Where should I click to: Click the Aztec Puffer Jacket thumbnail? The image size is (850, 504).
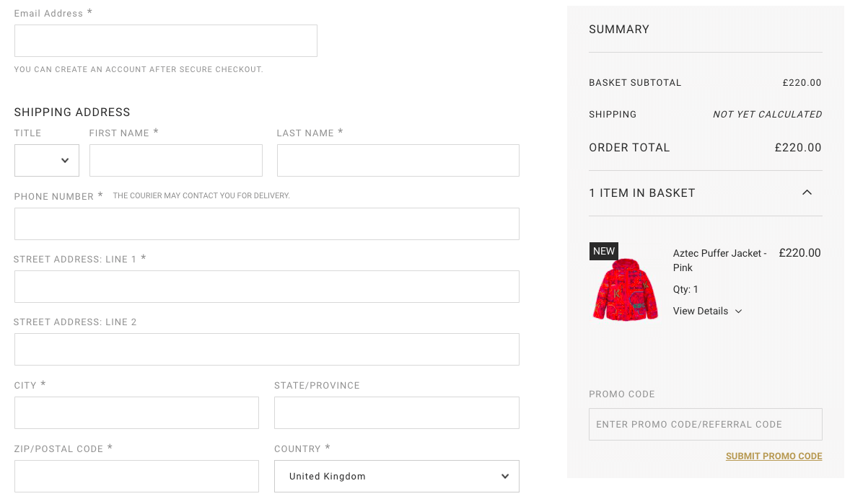(625, 288)
